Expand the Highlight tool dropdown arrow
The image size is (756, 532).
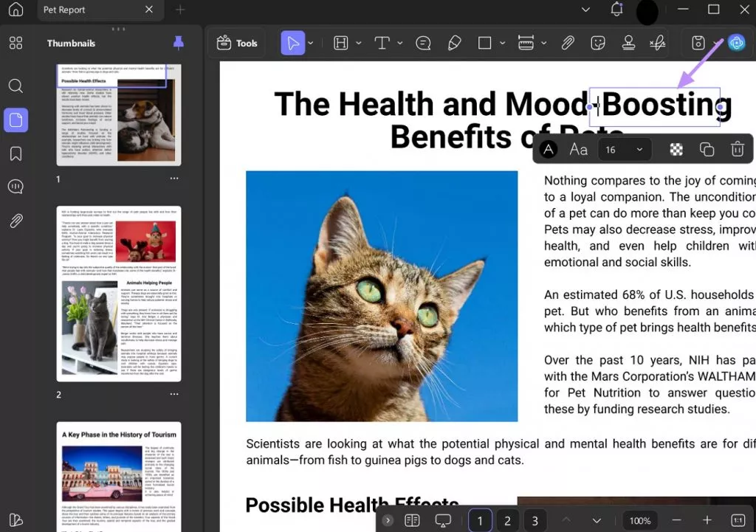coord(359,43)
